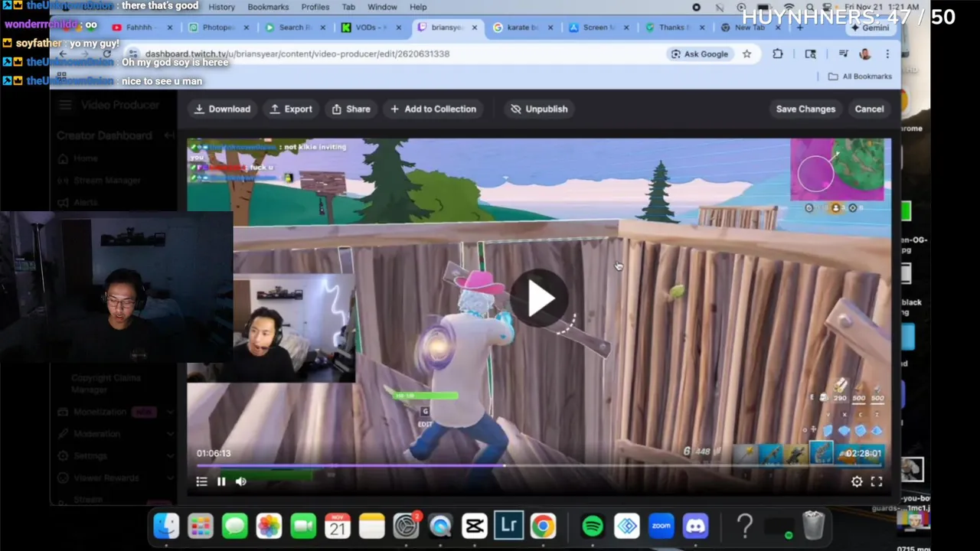This screenshot has width=980, height=551.
Task: Open Spotify from the dock
Action: pos(593,526)
